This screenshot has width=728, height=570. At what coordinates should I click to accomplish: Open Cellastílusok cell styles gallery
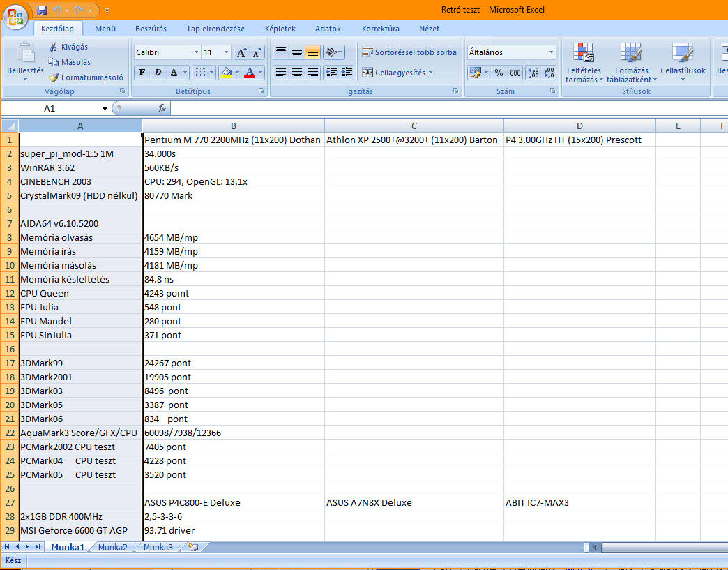coord(683,62)
